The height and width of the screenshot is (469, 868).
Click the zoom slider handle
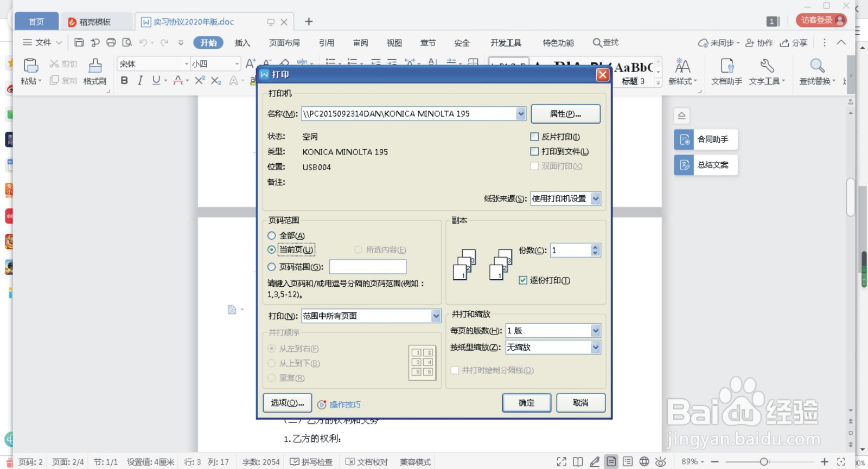764,462
